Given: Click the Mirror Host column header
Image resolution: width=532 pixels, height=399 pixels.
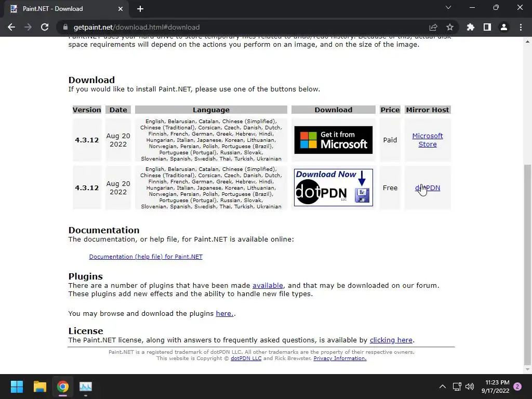Looking at the screenshot, I should pos(428,110).
